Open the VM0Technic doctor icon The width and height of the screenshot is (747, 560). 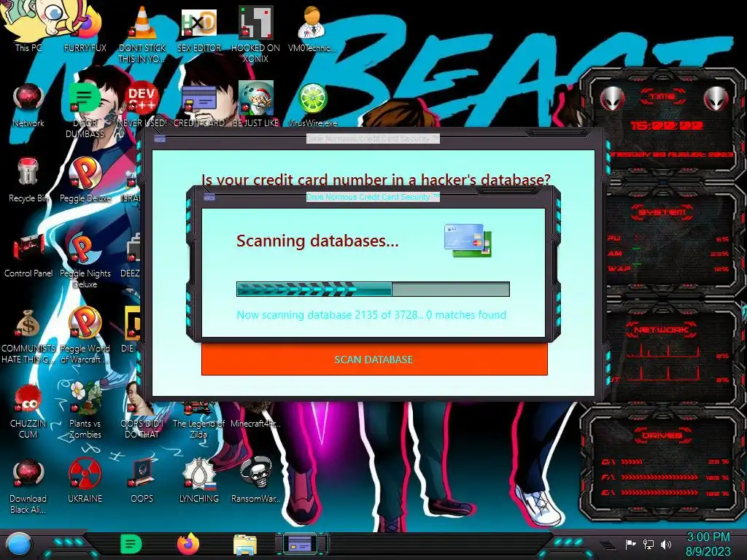coord(312,23)
